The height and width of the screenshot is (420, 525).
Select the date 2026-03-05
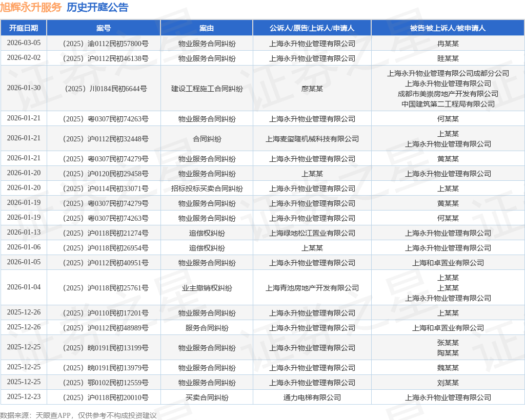coord(24,43)
